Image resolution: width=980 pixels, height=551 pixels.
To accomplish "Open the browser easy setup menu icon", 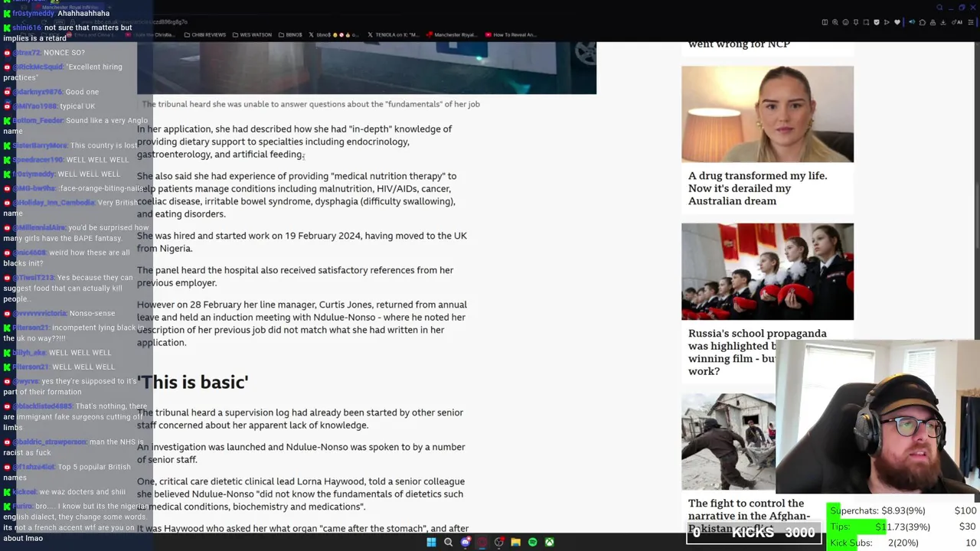I will pos(971,22).
